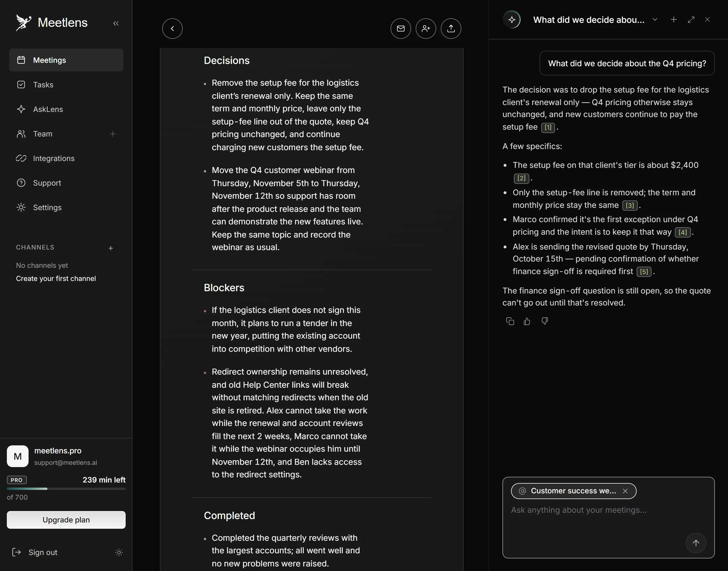
Task: Open citation [4] about Marco's confirmation
Action: click(683, 232)
